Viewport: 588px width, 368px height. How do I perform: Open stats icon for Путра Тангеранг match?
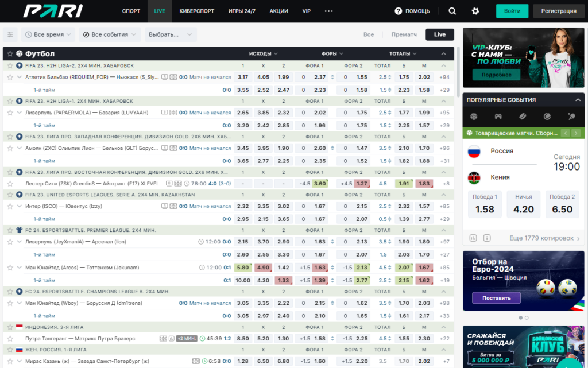pos(171,338)
